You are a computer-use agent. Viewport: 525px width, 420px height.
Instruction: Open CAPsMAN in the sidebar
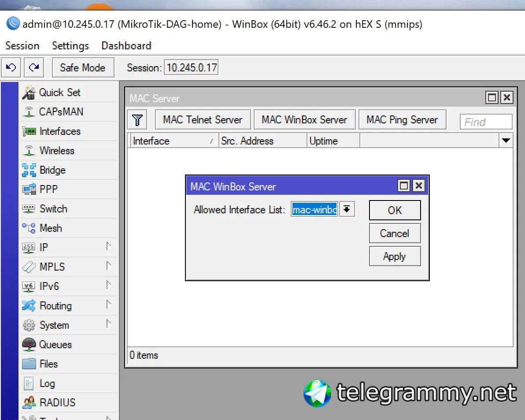69,112
